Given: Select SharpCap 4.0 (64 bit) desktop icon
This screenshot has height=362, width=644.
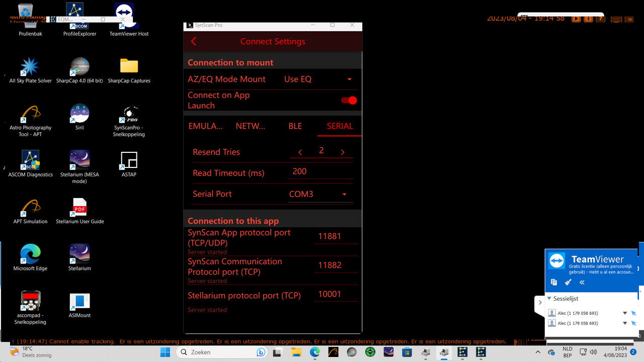Looking at the screenshot, I should (x=79, y=70).
